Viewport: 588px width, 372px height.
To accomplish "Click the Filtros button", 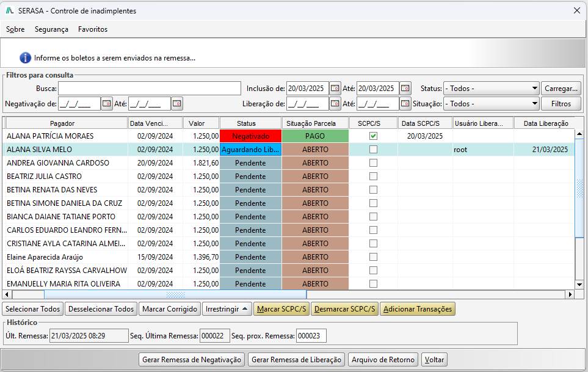I will [561, 103].
